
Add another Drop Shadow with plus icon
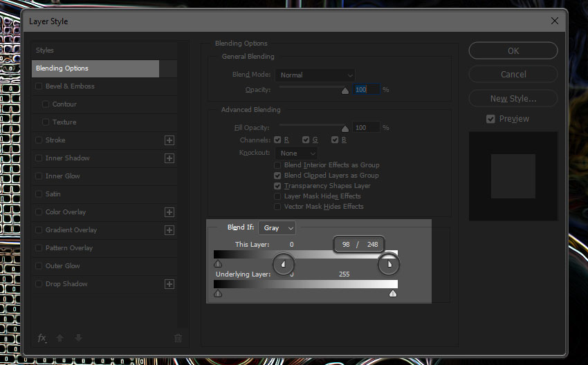(169, 284)
